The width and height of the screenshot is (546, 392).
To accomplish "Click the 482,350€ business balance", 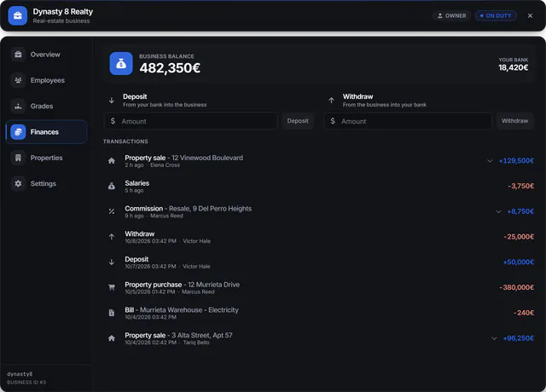I will point(170,68).
